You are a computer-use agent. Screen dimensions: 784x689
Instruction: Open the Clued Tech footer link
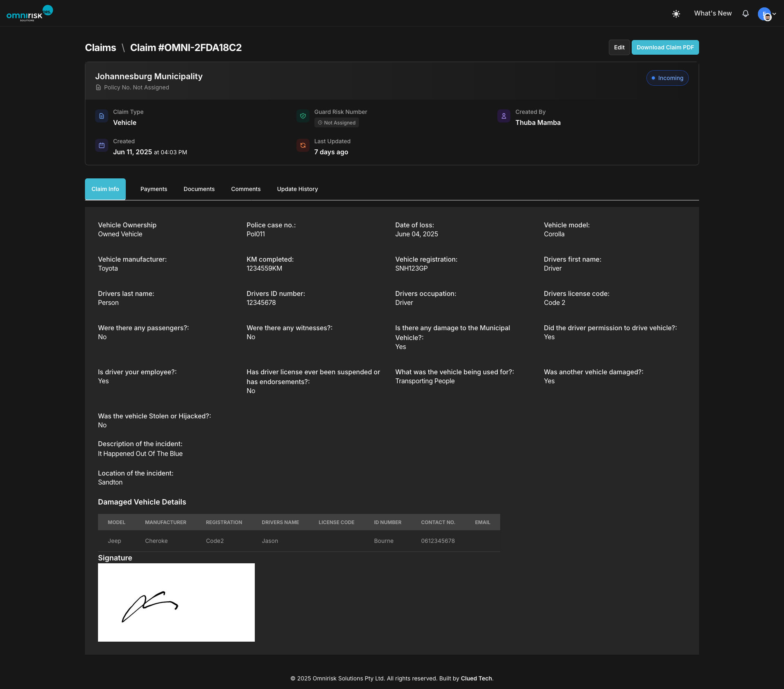click(x=476, y=678)
